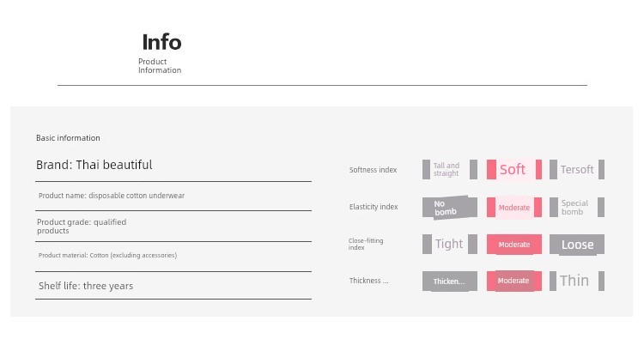Select Moderate in Elasticity index row

(x=514, y=208)
